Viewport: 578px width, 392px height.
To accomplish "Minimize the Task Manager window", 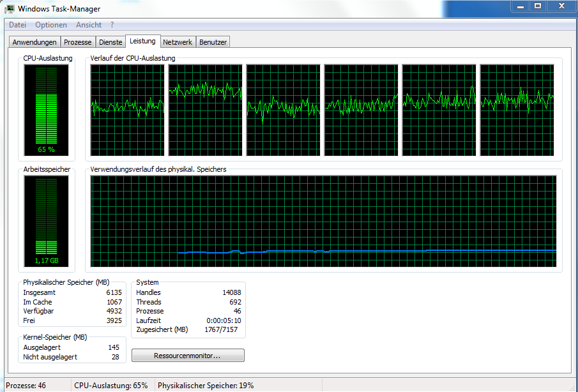I will coord(520,6).
